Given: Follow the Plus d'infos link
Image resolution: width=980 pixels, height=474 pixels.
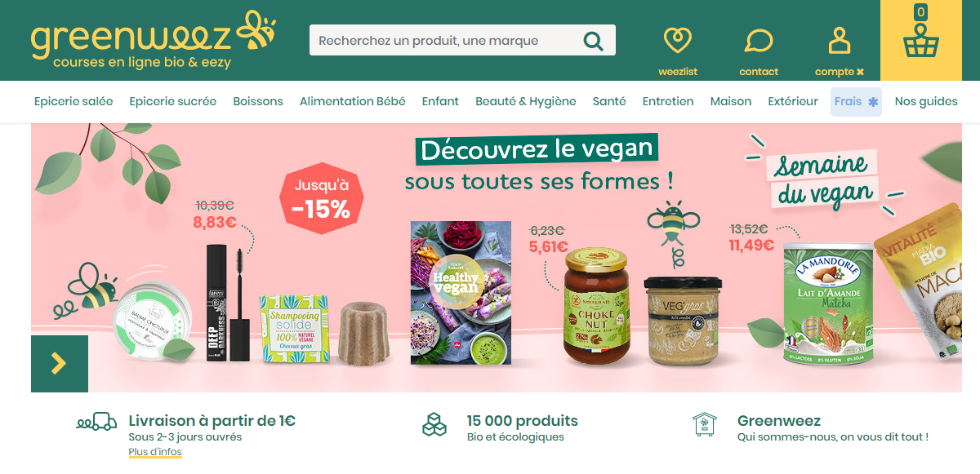Looking at the screenshot, I should coord(155,452).
